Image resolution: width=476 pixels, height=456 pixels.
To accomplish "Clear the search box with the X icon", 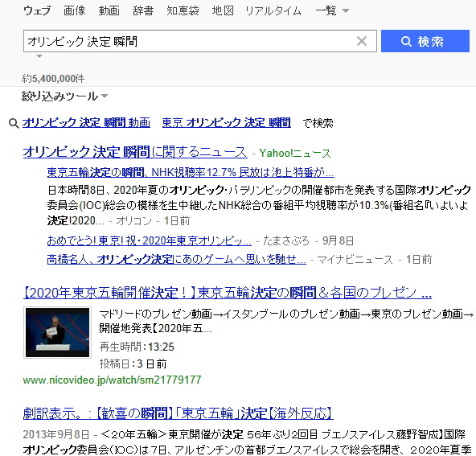I will pos(362,41).
